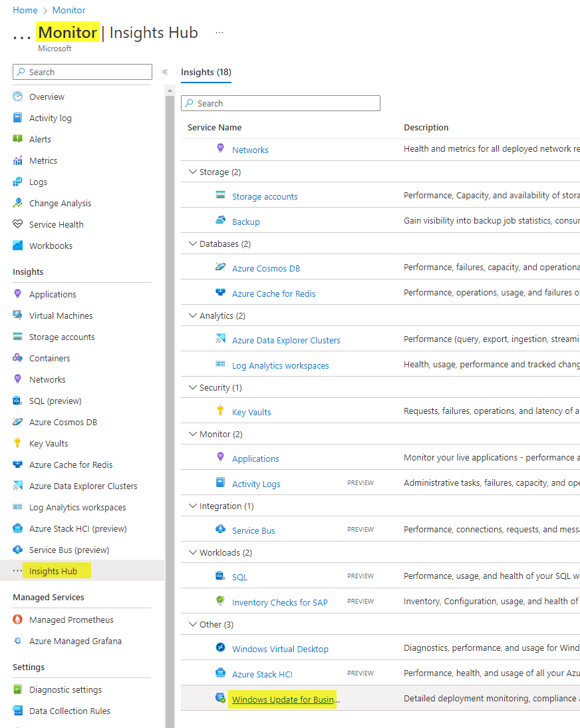Click the Insights list search field
580x728 pixels.
pyautogui.click(x=281, y=103)
